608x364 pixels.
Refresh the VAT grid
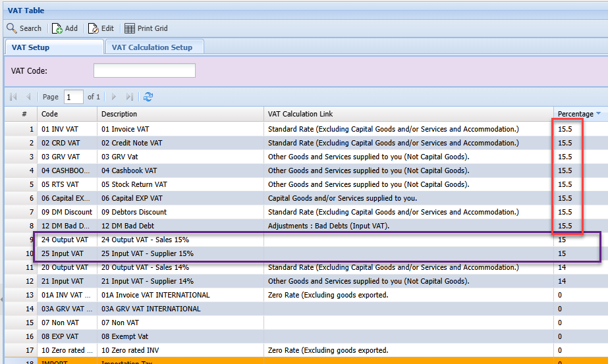(x=148, y=97)
